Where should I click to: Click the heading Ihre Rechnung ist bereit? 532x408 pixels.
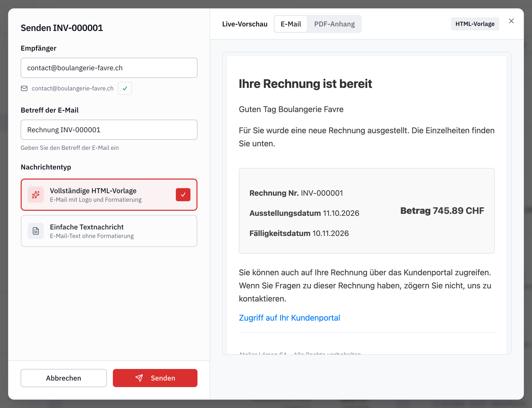point(305,84)
